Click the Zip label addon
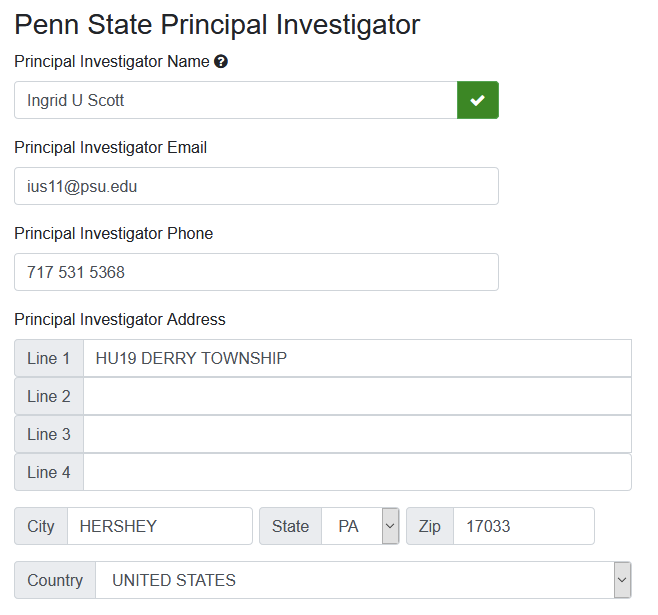This screenshot has width=658, height=615. click(x=430, y=526)
